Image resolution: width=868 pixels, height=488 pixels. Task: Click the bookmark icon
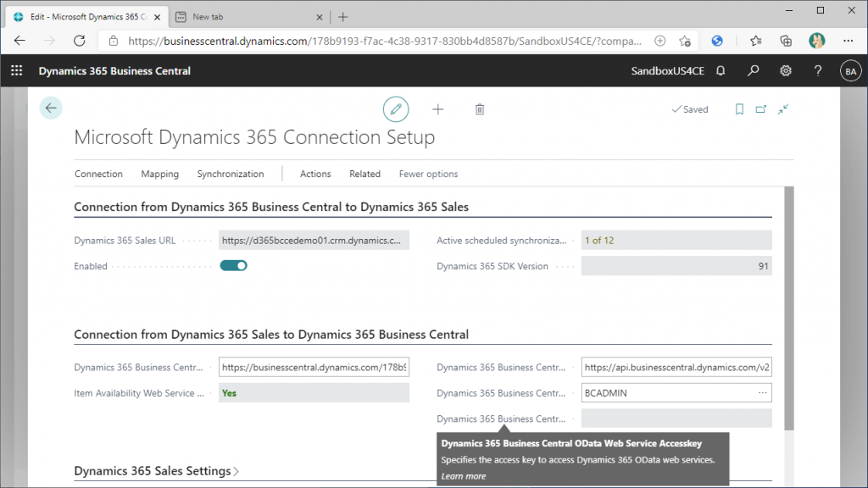click(x=739, y=109)
